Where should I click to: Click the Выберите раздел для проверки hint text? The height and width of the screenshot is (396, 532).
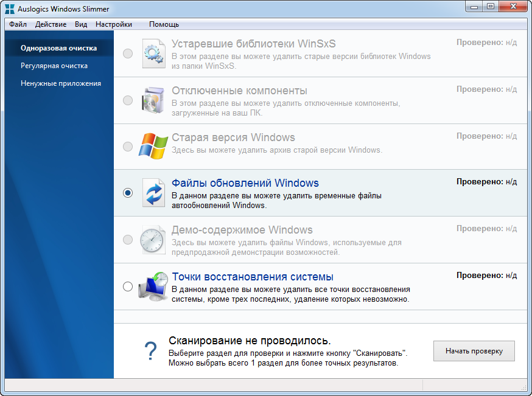pyautogui.click(x=288, y=358)
